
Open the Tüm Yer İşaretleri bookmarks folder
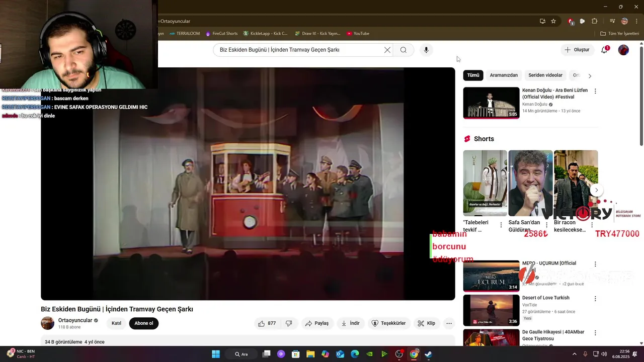point(619,34)
